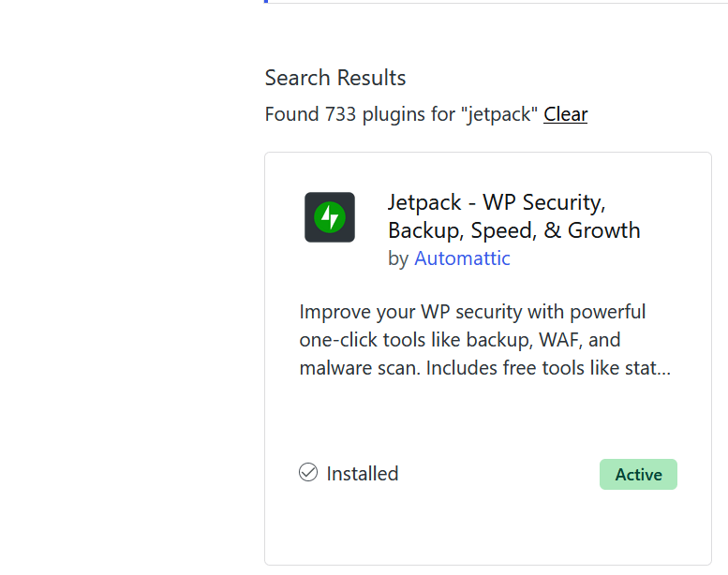The height and width of the screenshot is (575, 728).
Task: Click the blue line segment at top
Action: pyautogui.click(x=266, y=2)
